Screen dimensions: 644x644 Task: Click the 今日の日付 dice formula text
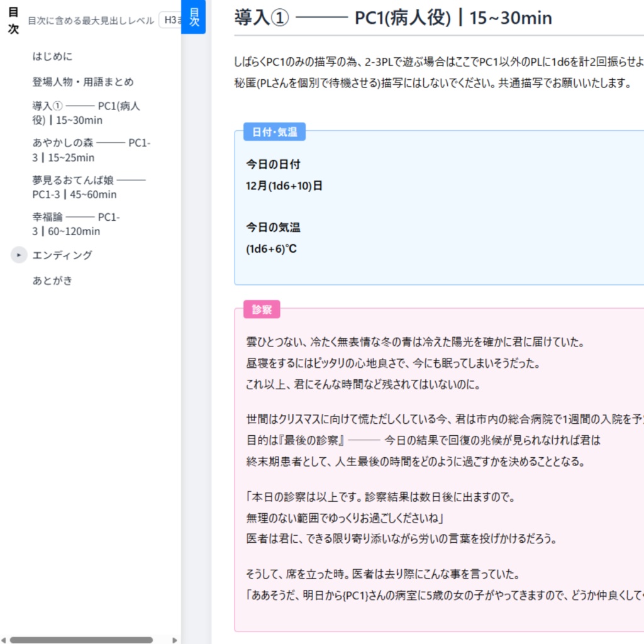pyautogui.click(x=282, y=185)
